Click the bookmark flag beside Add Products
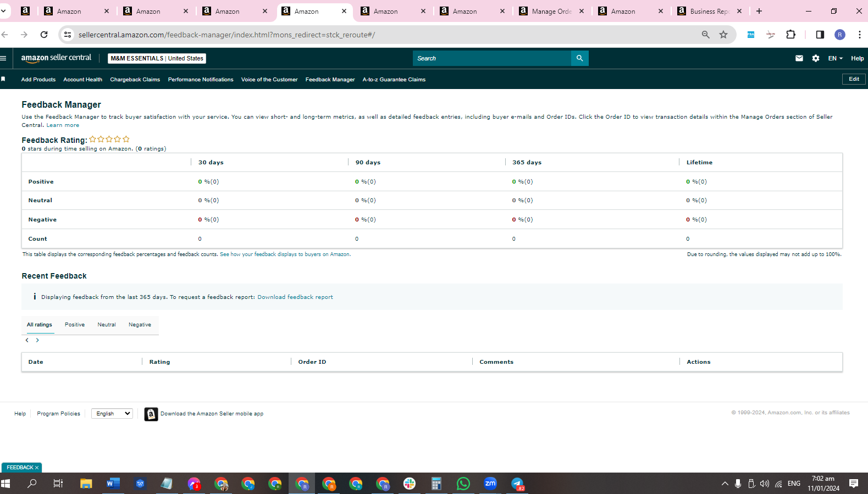Viewport: 868px width, 494px height. pyautogui.click(x=3, y=79)
